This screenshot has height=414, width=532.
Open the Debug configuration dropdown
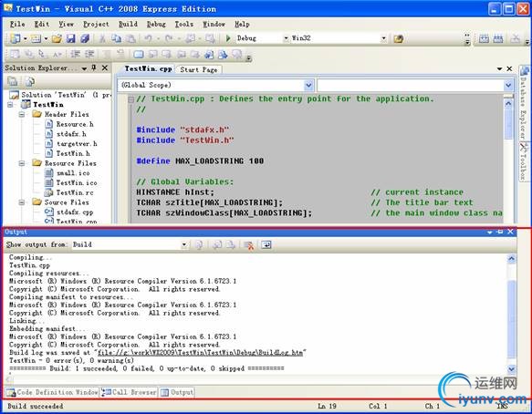coord(286,38)
